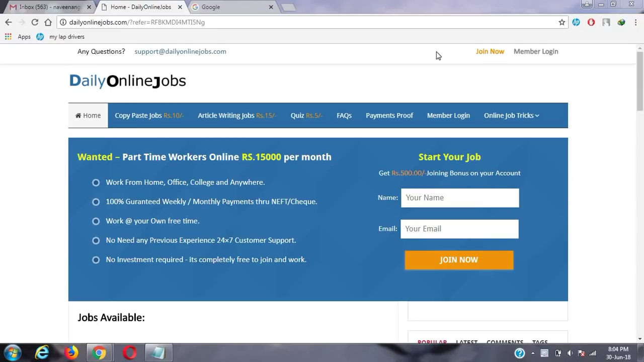644x362 pixels.
Task: View site information icon in address bar
Action: (x=63, y=22)
